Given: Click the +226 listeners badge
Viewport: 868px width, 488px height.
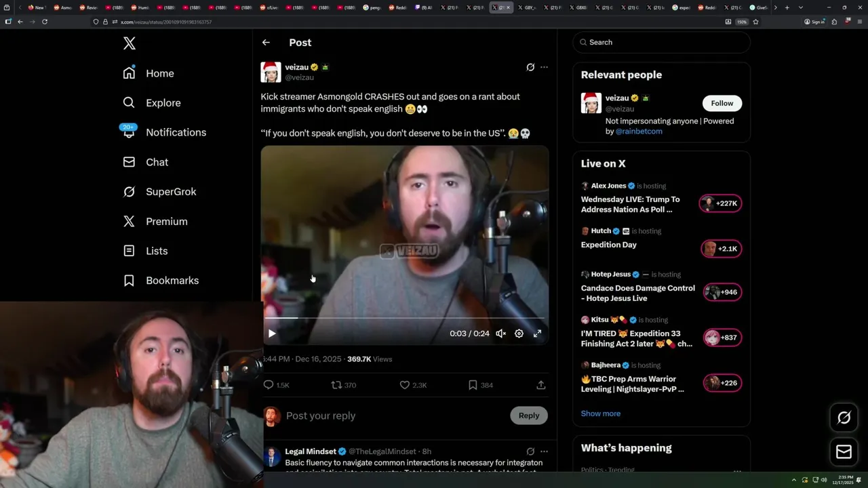Looking at the screenshot, I should (x=722, y=383).
